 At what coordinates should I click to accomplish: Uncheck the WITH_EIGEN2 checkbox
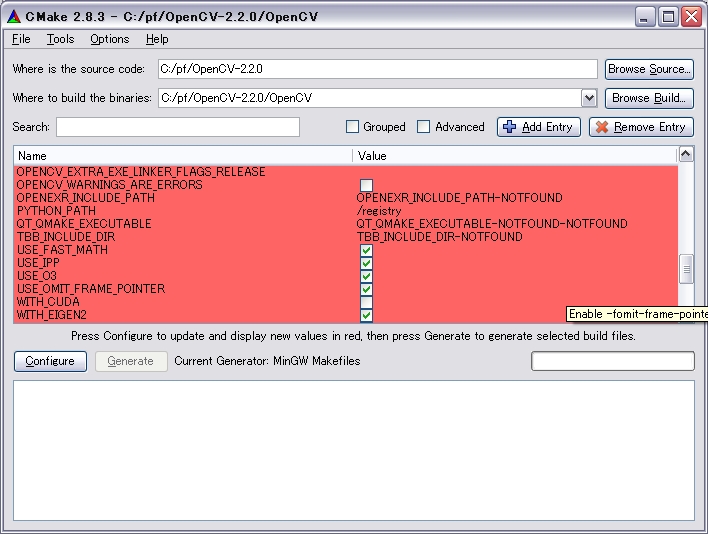pos(366,315)
